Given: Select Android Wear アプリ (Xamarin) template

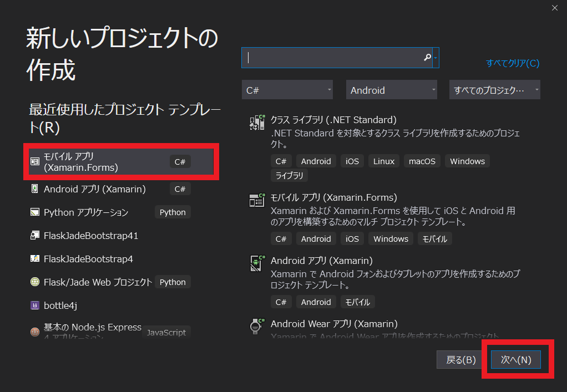Looking at the screenshot, I should pyautogui.click(x=334, y=324).
